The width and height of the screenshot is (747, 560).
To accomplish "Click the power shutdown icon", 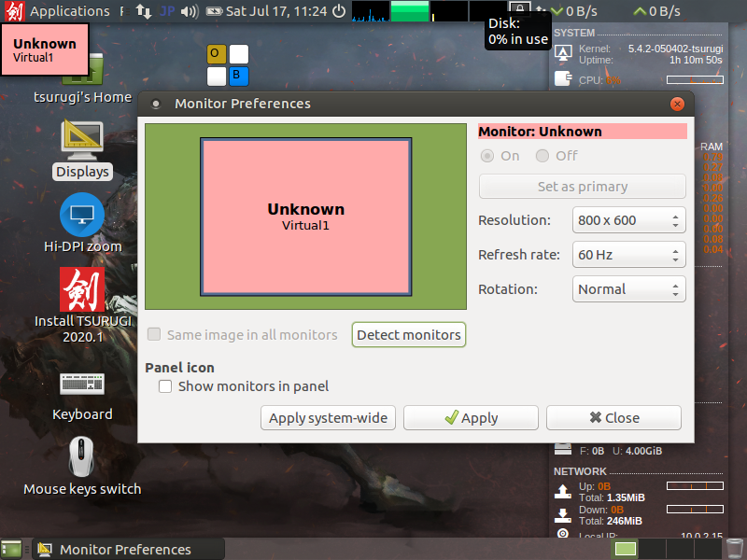I will (x=339, y=11).
